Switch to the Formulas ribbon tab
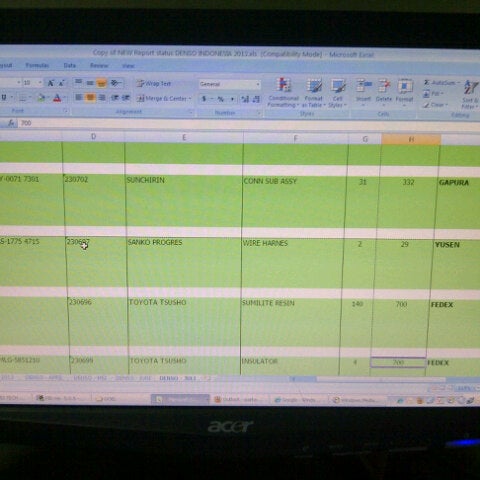Image resolution: width=480 pixels, height=480 pixels. point(37,65)
